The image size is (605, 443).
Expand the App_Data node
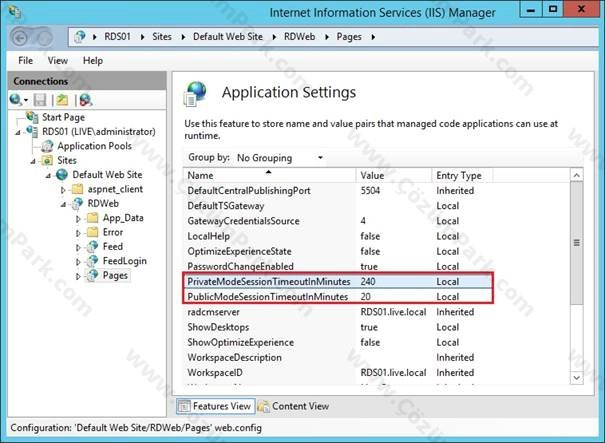78,218
